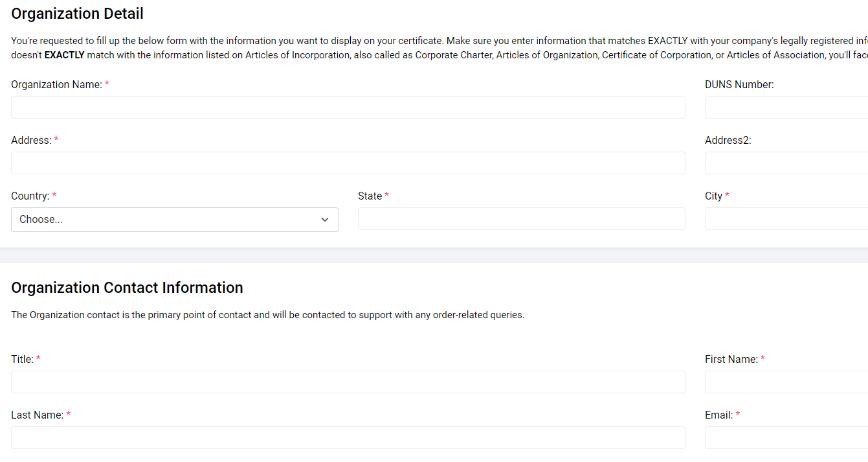Click the Organization Contact Information heading
Image resolution: width=868 pixels, height=462 pixels.
127,287
